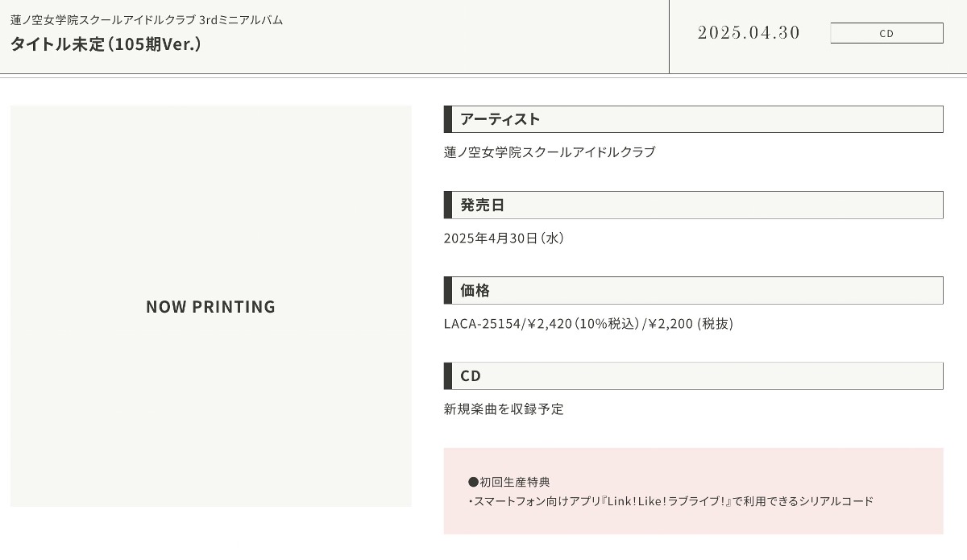Click the dark marker beside アーティスト heading

click(448, 119)
